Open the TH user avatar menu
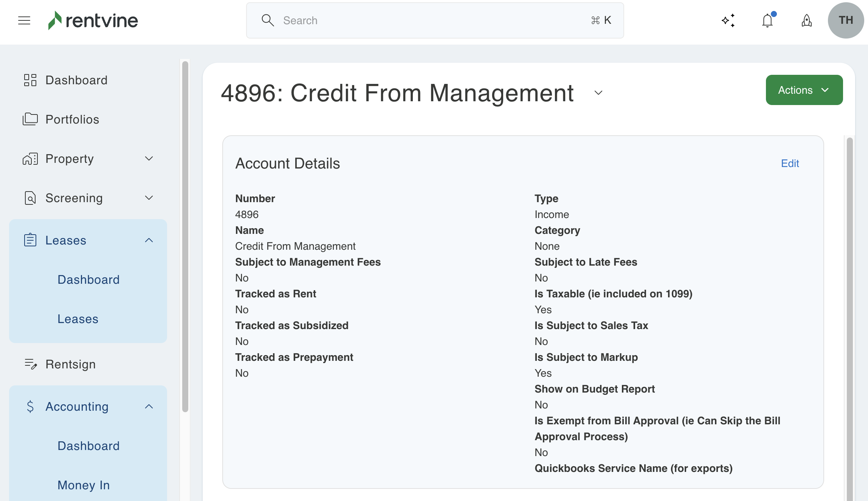 [x=846, y=20]
